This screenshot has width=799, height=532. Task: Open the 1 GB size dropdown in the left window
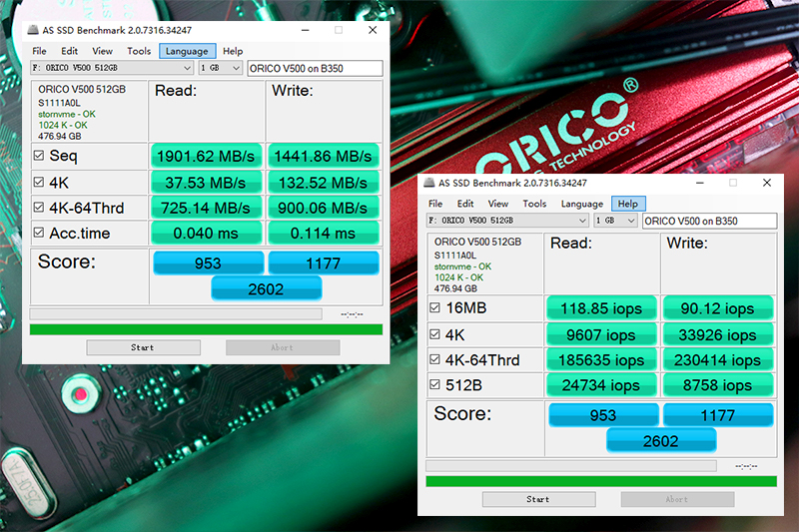pyautogui.click(x=220, y=68)
